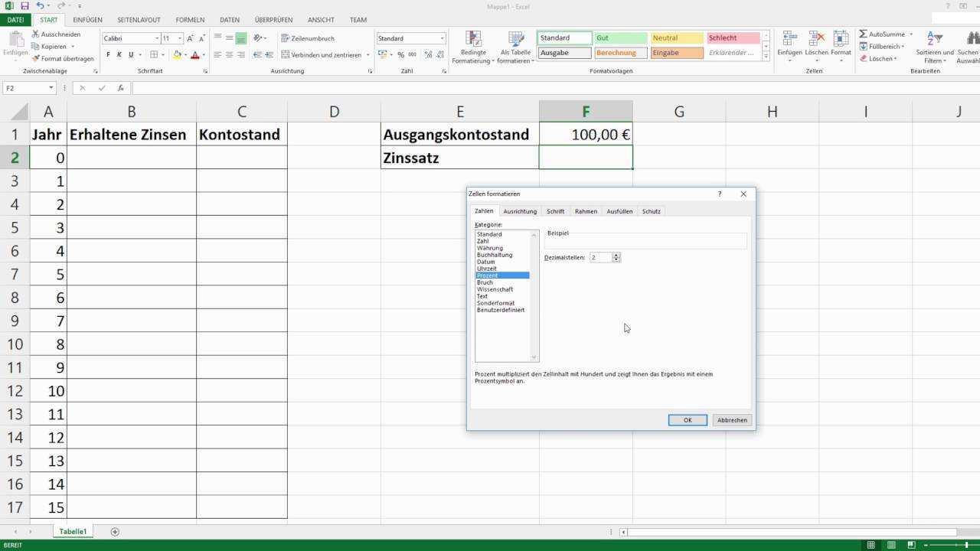The height and width of the screenshot is (551, 980).
Task: Click the Ausschneiden scissors icon
Action: [35, 34]
